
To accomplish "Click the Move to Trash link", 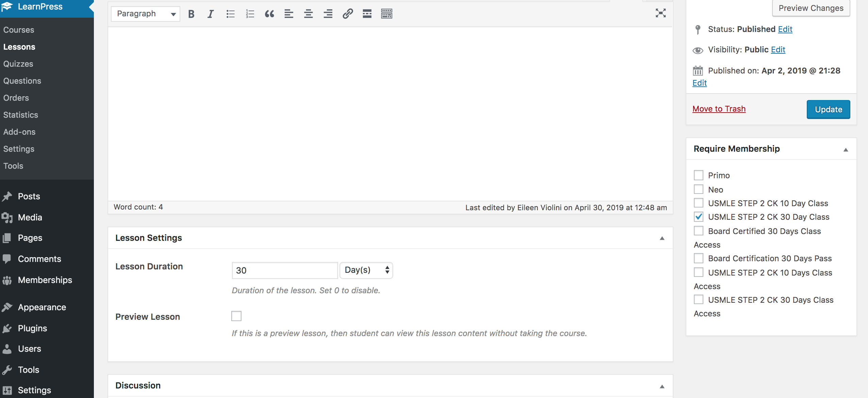I will 719,109.
